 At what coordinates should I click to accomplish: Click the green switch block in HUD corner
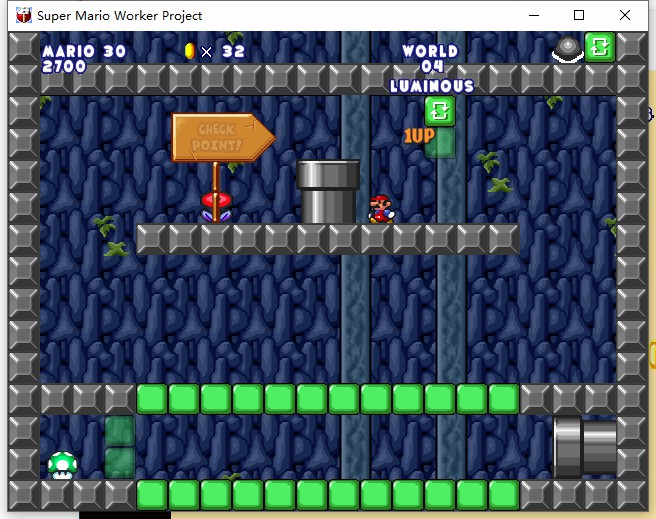point(600,47)
